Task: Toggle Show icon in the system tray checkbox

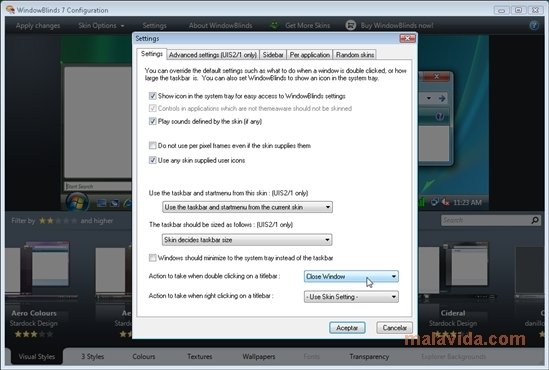Action: tap(152, 96)
